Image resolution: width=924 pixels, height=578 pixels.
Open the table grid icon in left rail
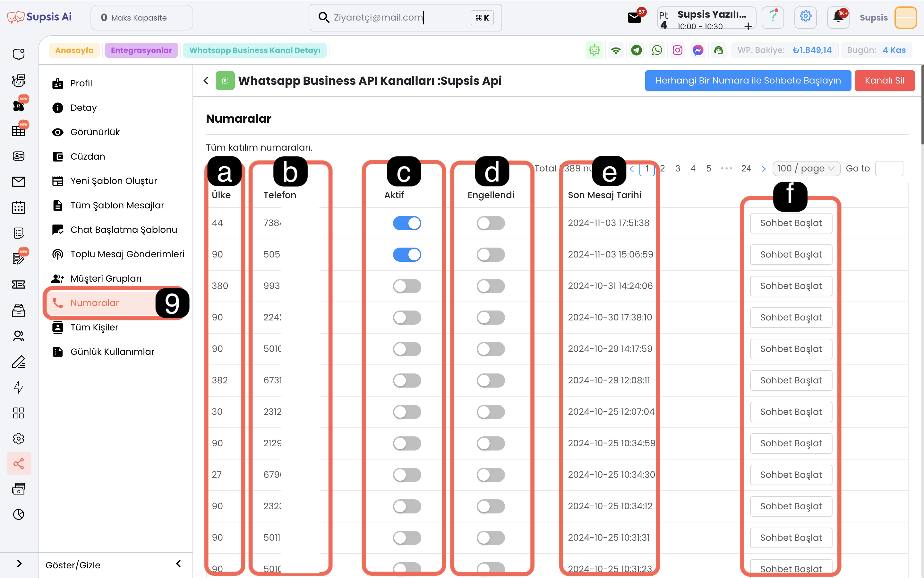pyautogui.click(x=18, y=131)
